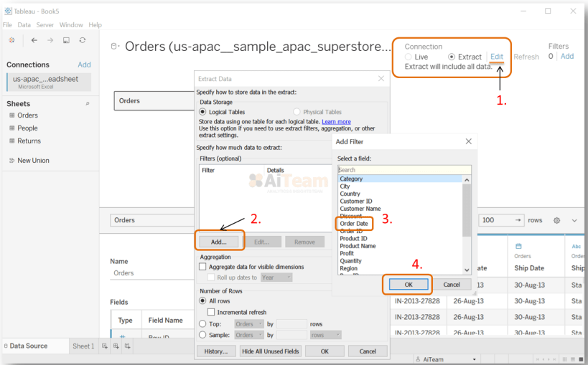Viewport: 588px width, 365px height.
Task: Click the Orders sheet table icon
Action: click(12, 115)
